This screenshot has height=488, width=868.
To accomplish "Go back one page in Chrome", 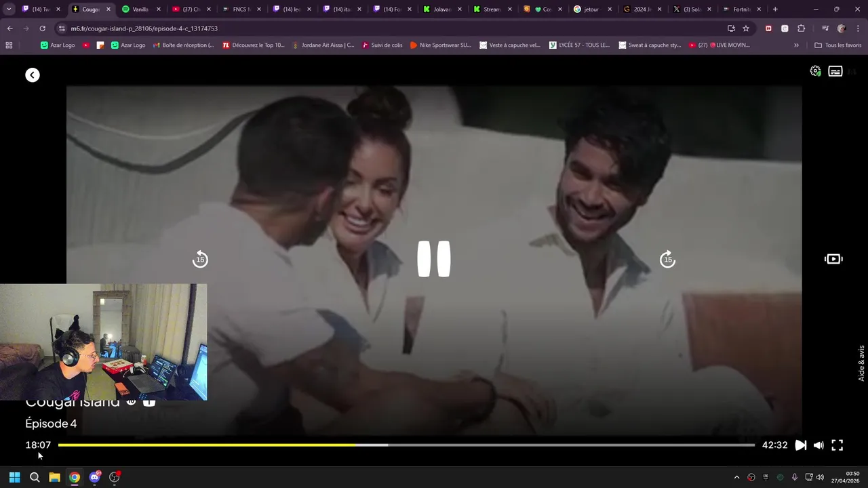I will [9, 28].
